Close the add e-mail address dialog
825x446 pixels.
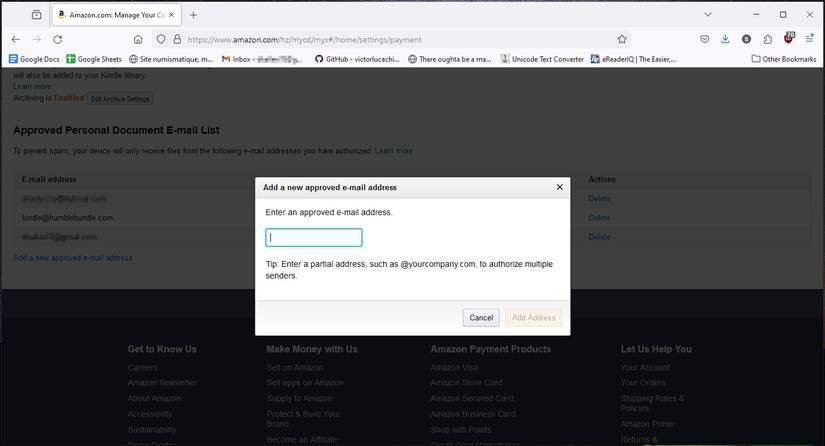coord(560,187)
